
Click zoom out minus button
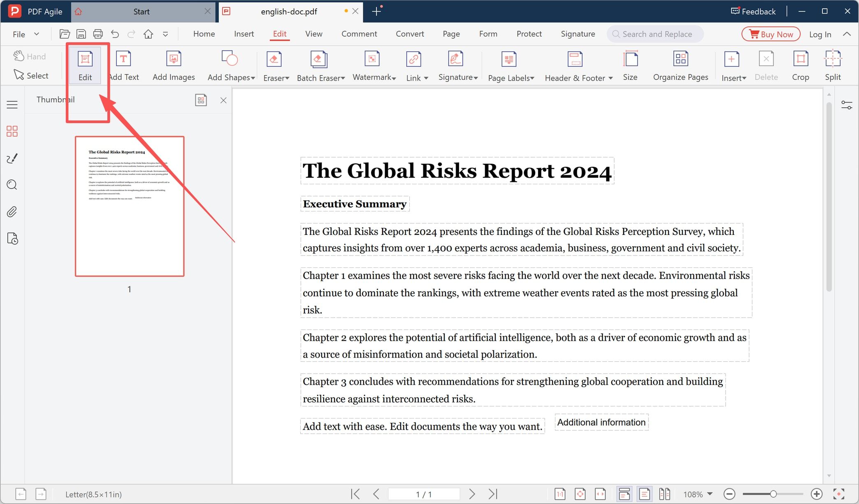click(729, 494)
